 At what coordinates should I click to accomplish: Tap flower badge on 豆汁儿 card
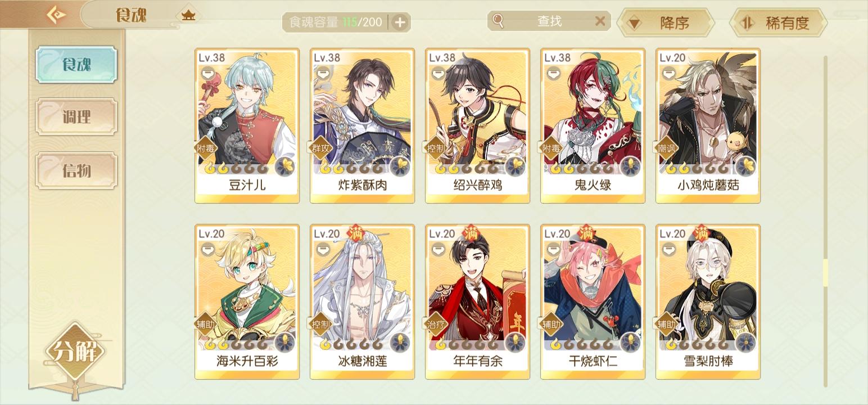coord(285,166)
